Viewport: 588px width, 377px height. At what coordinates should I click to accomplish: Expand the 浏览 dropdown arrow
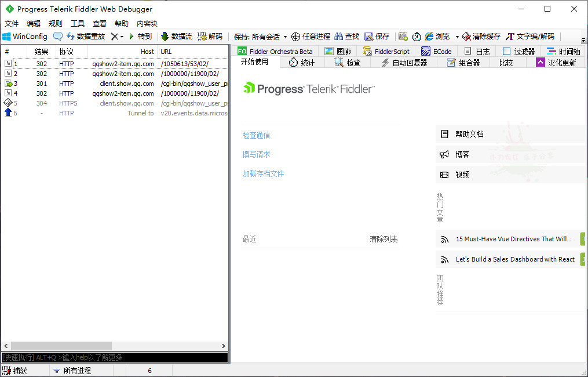pos(456,37)
